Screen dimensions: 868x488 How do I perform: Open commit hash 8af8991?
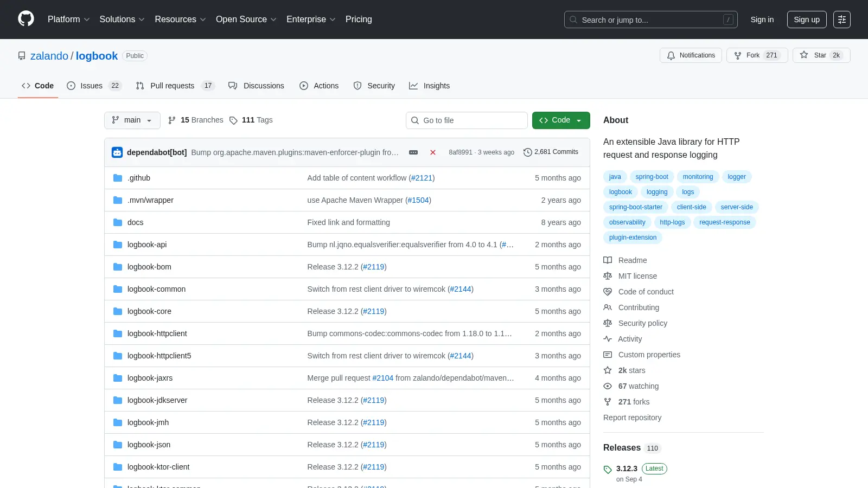tap(461, 152)
